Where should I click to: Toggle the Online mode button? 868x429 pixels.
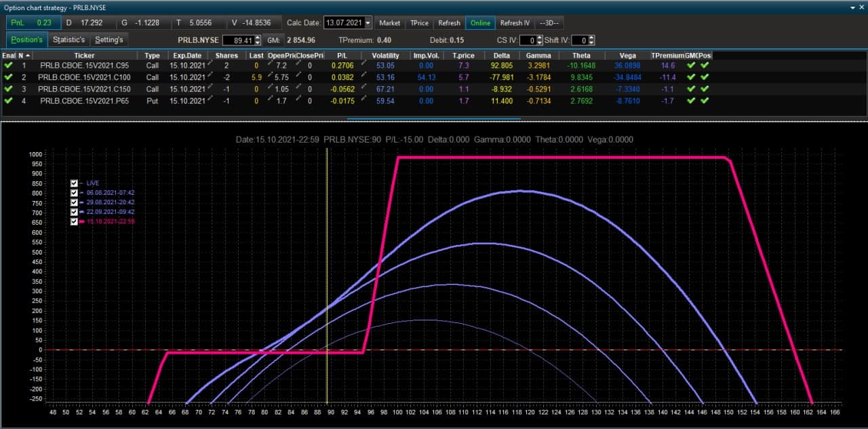tap(480, 22)
